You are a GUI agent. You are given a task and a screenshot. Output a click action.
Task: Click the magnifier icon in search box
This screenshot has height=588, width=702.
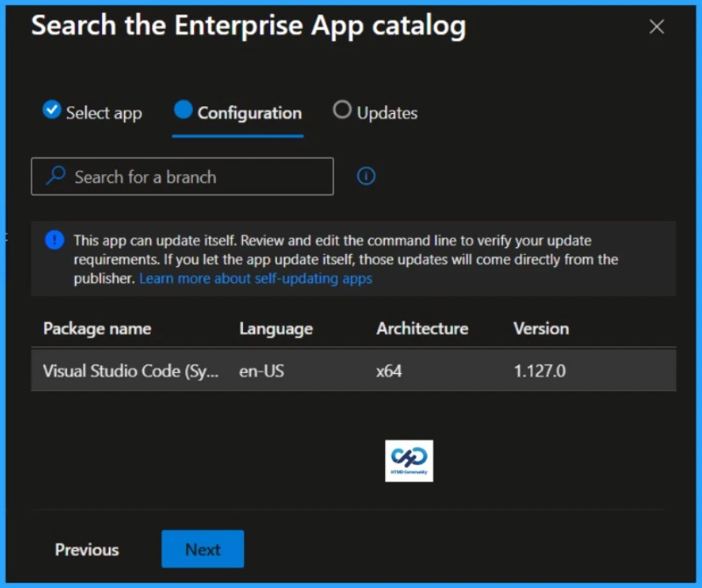tap(56, 175)
